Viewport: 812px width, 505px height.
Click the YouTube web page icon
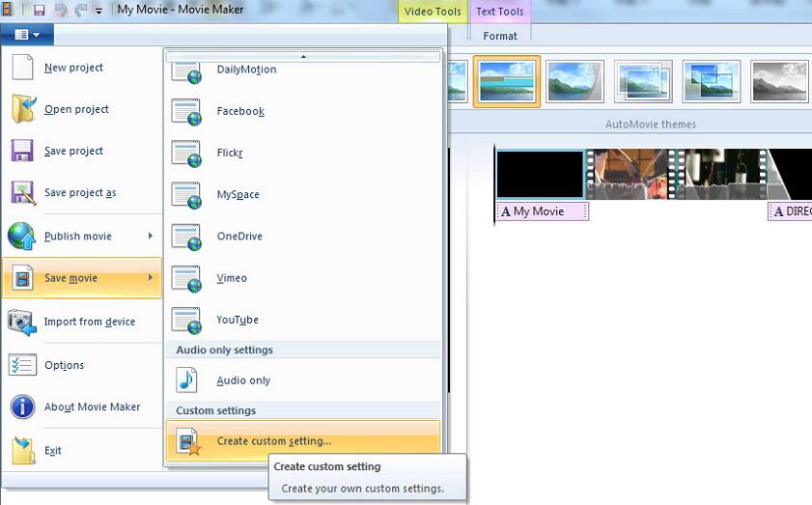point(186,321)
